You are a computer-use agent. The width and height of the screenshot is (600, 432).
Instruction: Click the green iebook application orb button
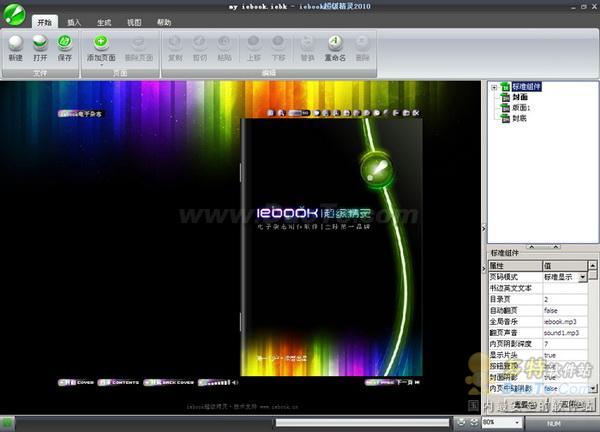14,14
